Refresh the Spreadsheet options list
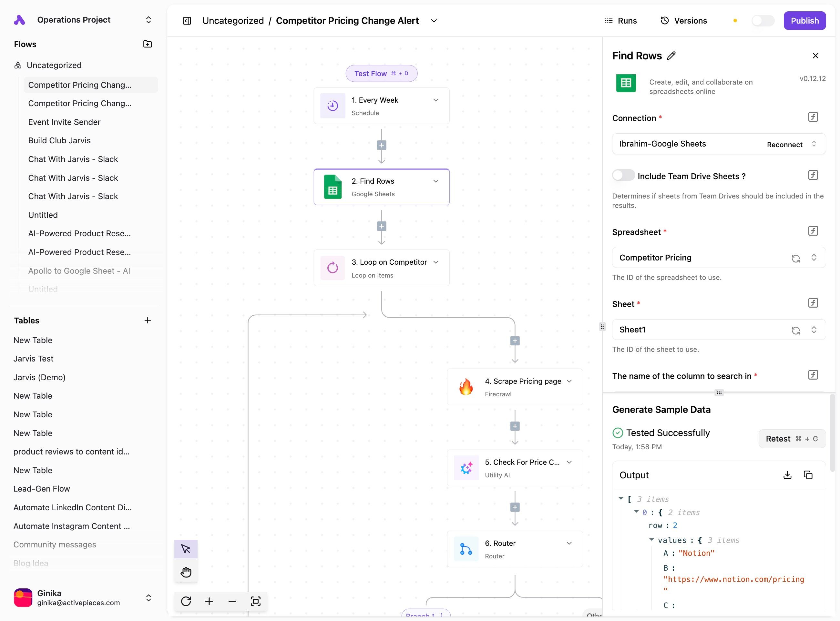840x621 pixels. pos(796,258)
